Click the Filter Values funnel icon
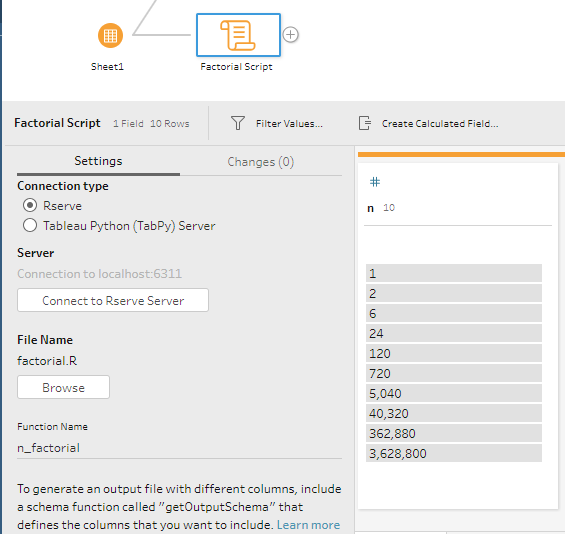 pos(238,123)
